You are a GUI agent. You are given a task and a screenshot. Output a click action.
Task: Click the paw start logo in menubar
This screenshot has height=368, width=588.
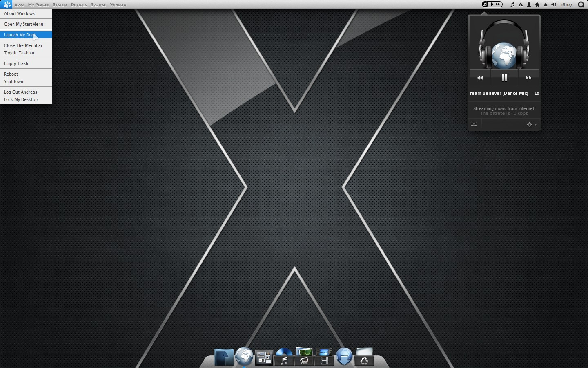7,4
